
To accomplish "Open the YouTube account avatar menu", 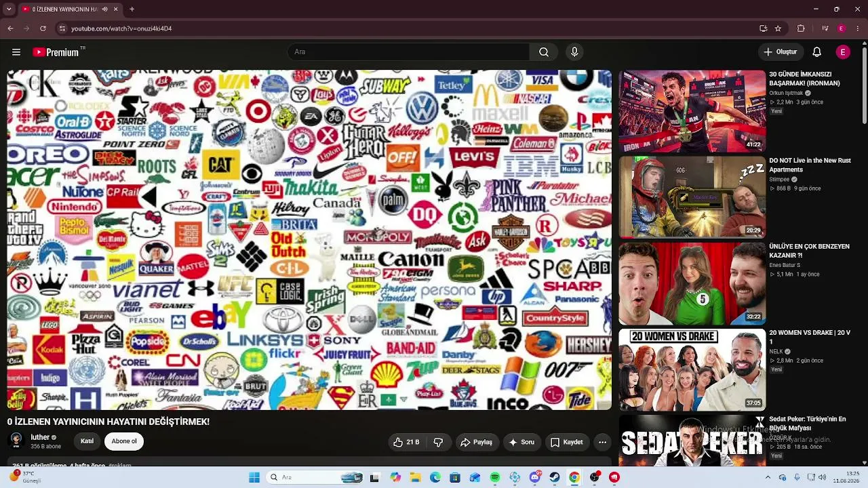I will (x=843, y=52).
